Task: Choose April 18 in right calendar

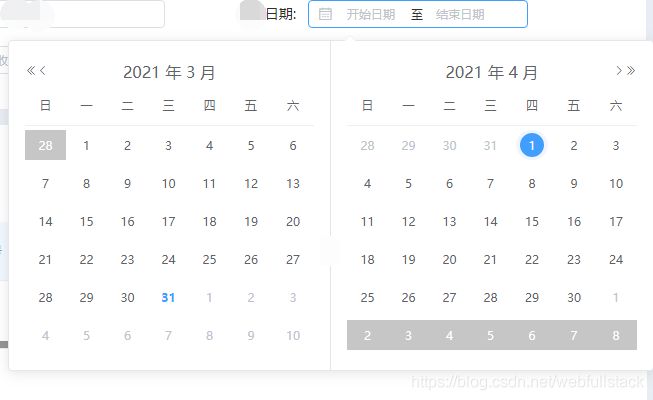Action: pyautogui.click(x=367, y=260)
